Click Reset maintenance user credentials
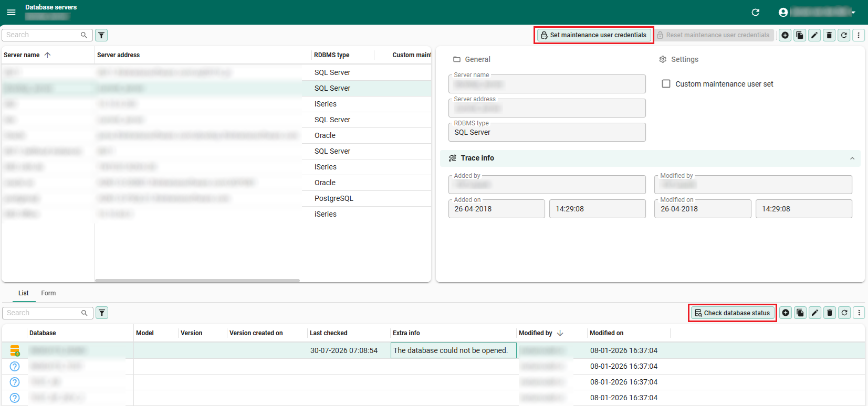 pos(714,35)
